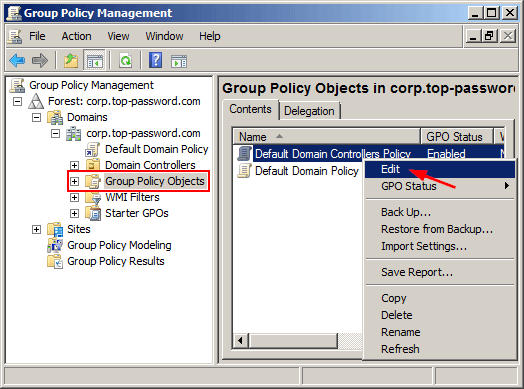The image size is (524, 389).
Task: Click the Group Policy Objects folder icon
Action: pos(93,181)
